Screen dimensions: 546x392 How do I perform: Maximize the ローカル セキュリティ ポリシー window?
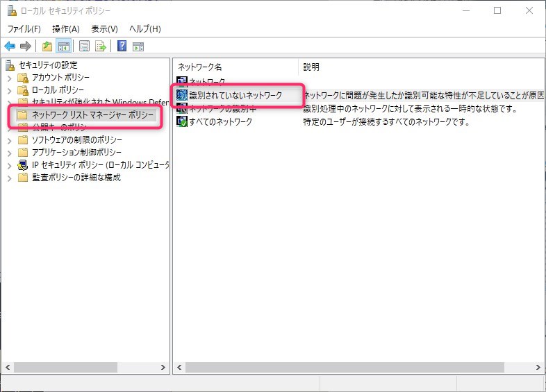[497, 11]
